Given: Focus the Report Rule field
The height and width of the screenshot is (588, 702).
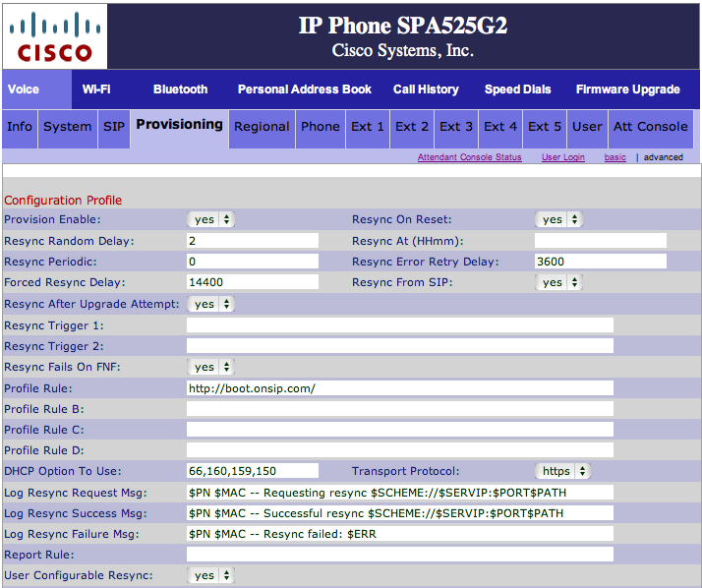Looking at the screenshot, I should pos(400,555).
